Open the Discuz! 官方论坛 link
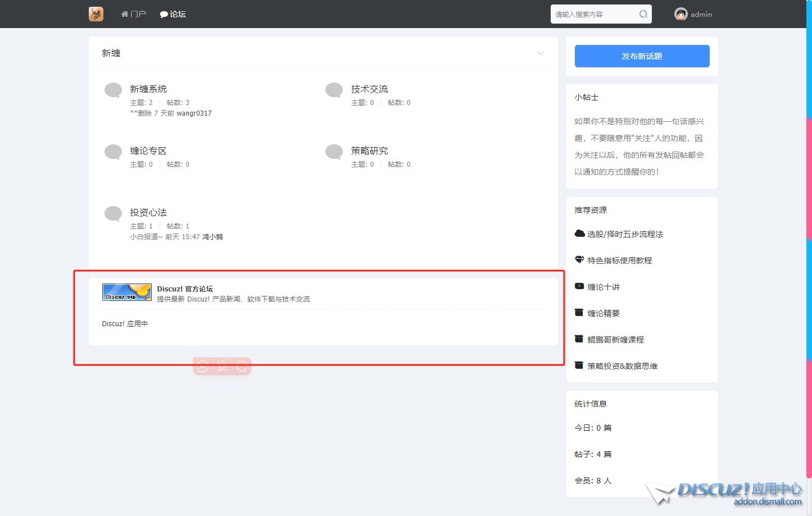Image resolution: width=812 pixels, height=516 pixels. pyautogui.click(x=185, y=289)
